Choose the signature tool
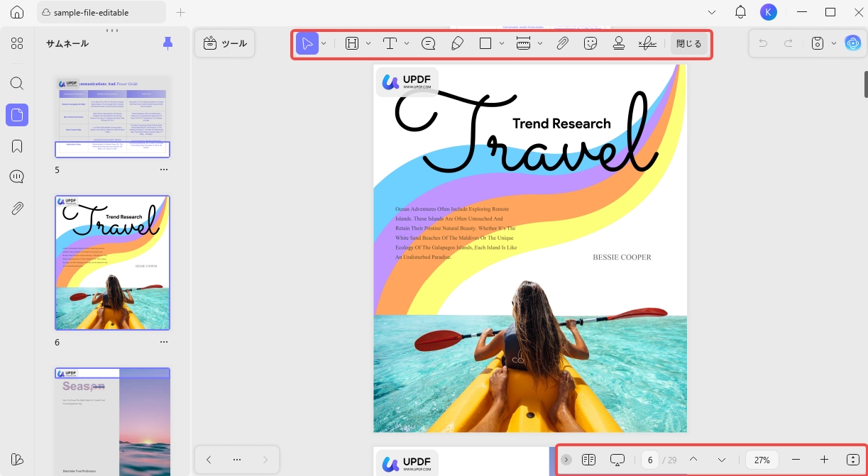This screenshot has width=868, height=476. (647, 43)
